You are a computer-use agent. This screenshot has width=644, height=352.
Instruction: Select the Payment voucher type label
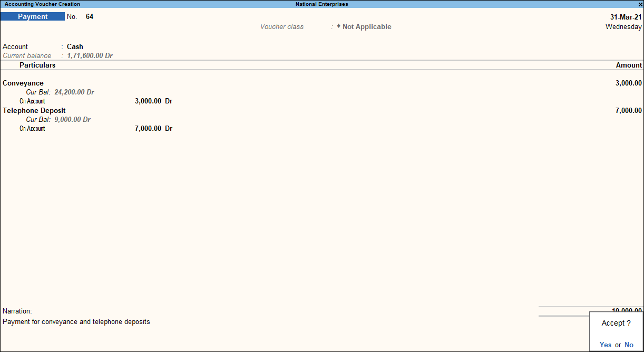(x=33, y=16)
